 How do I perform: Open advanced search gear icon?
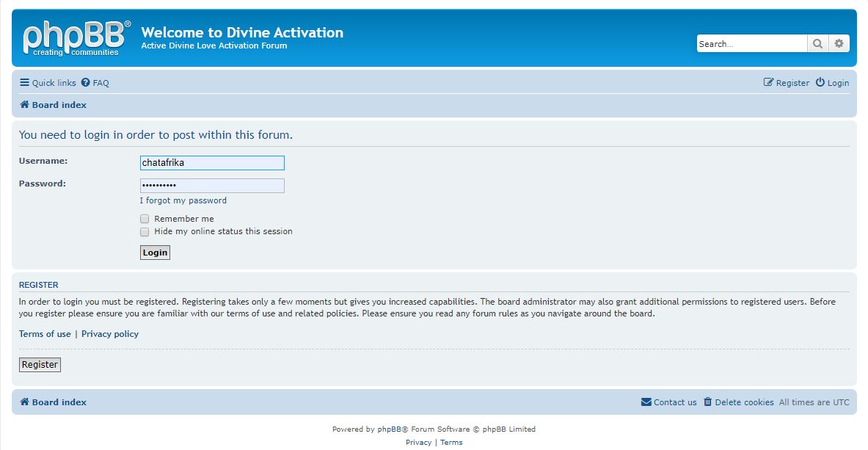point(839,44)
